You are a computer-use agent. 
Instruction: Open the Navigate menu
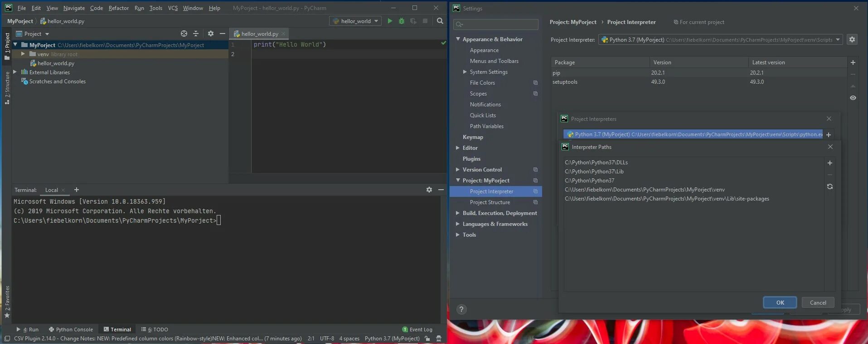[x=74, y=8]
